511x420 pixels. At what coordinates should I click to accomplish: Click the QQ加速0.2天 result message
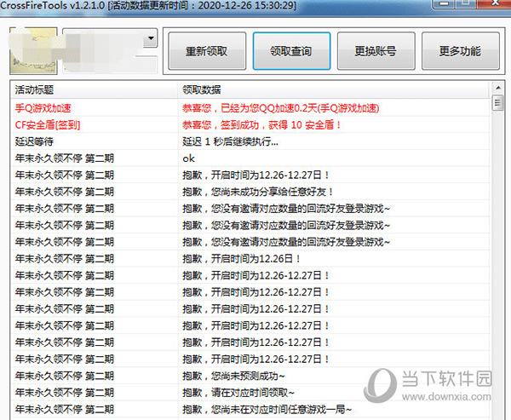pyautogui.click(x=280, y=108)
